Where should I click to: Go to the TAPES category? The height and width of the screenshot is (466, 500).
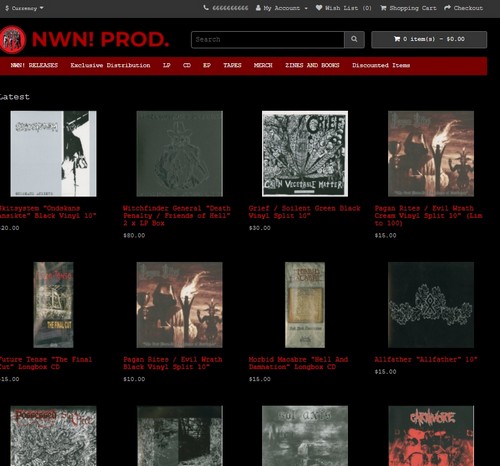(x=232, y=65)
